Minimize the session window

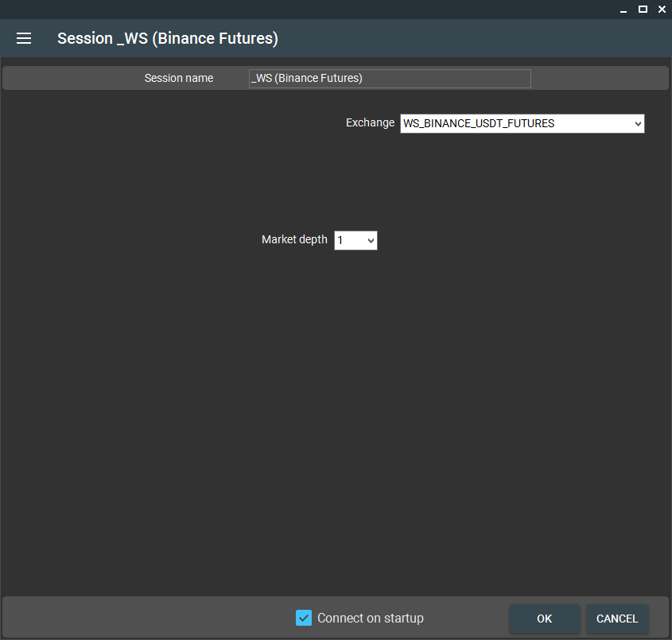click(x=623, y=10)
